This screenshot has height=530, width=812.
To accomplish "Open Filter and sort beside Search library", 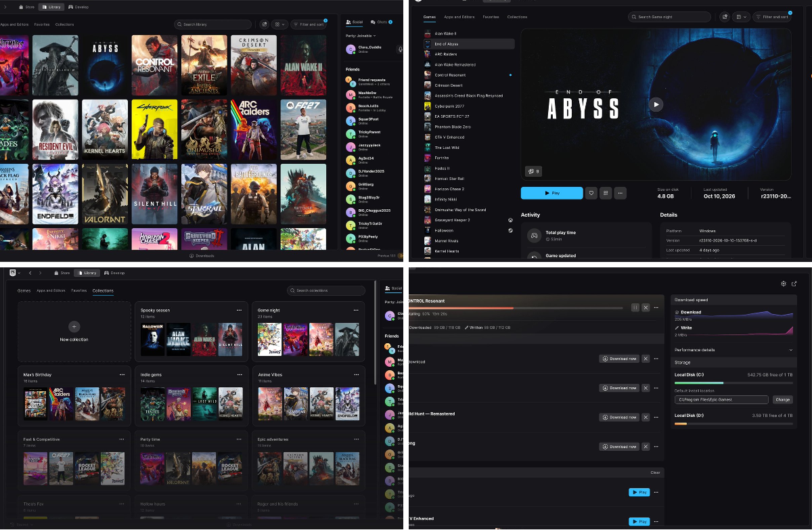I will pos(309,24).
